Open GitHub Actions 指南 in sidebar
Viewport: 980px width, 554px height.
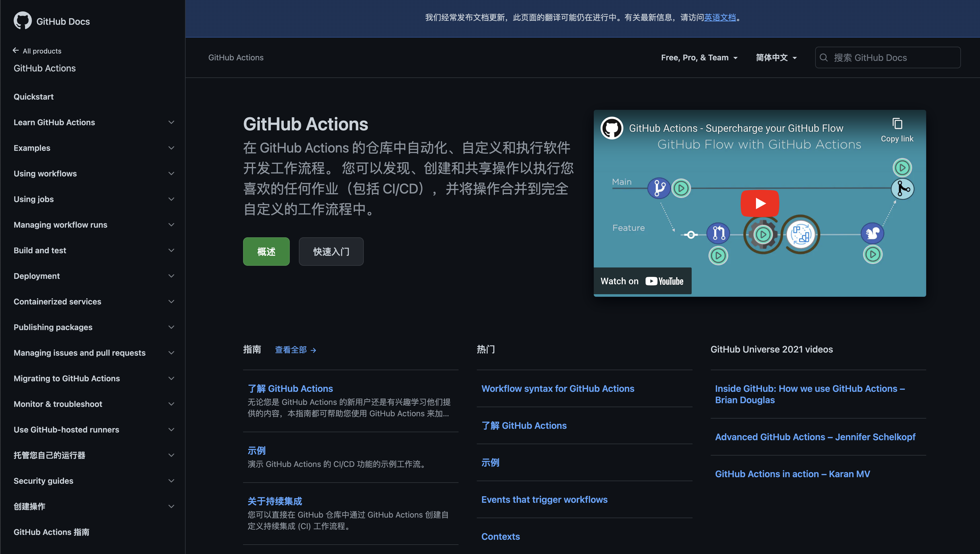pyautogui.click(x=52, y=532)
